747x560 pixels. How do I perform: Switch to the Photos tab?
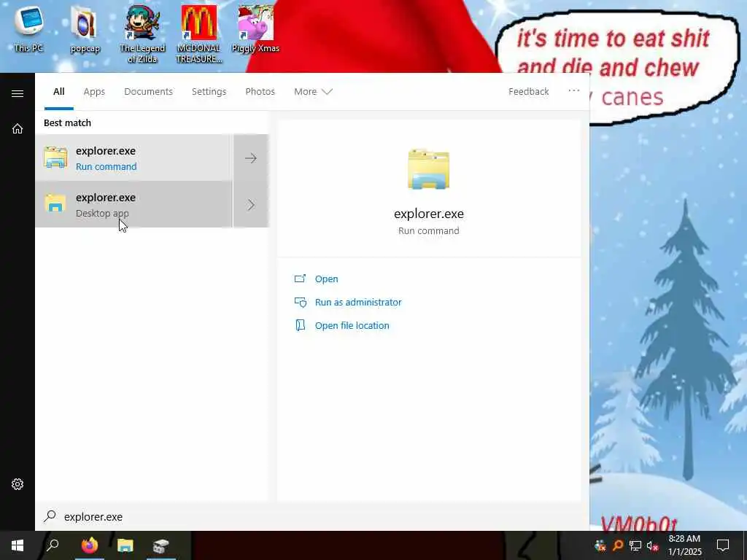pyautogui.click(x=260, y=91)
